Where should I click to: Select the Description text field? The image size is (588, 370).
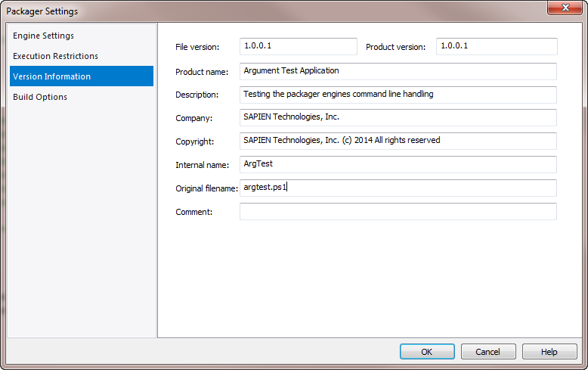398,95
